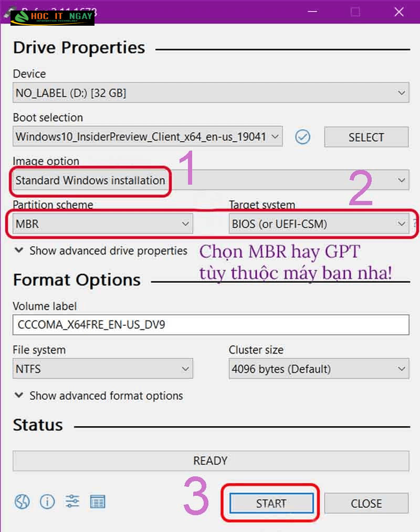Viewport: 420px width, 532px height.
Task: Click the SELECT button
Action: 366,137
